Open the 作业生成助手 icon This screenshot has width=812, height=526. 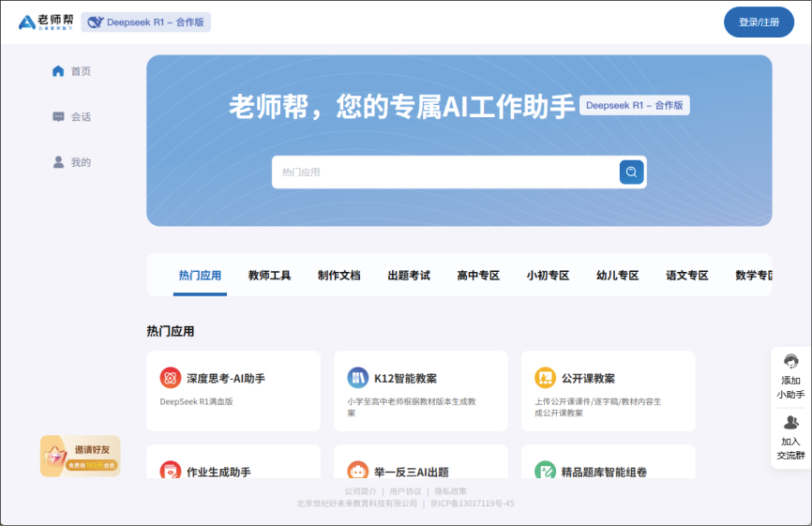coord(171,471)
